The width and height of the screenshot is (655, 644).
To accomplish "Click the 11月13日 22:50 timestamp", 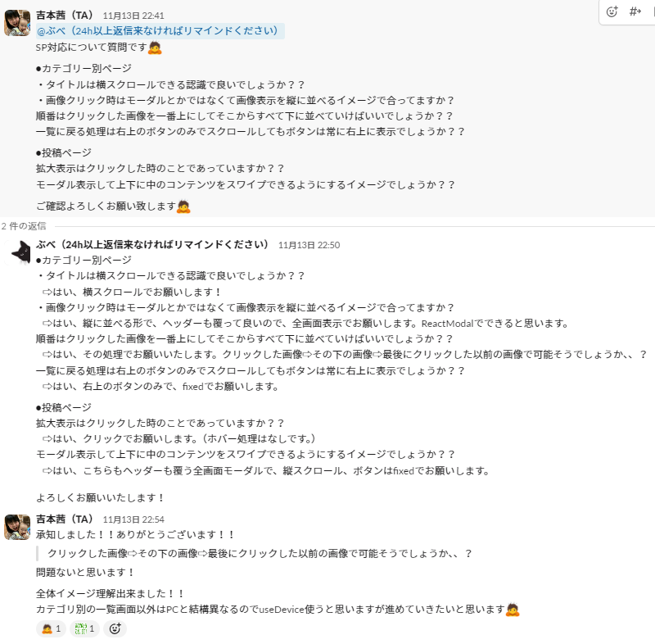I will (309, 245).
